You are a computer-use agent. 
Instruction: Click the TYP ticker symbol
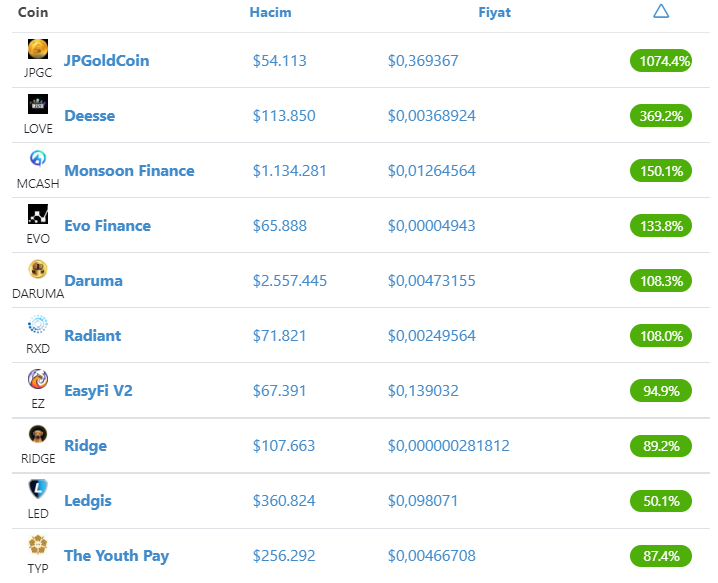(x=38, y=568)
